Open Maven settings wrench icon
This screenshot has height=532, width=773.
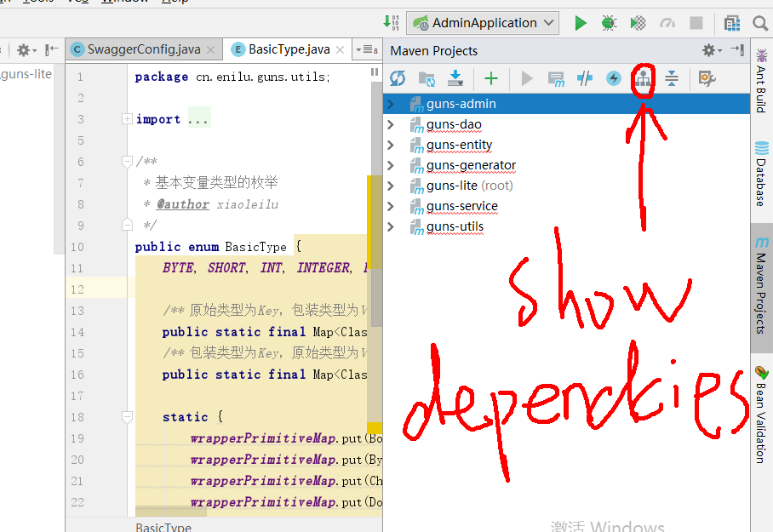point(707,78)
